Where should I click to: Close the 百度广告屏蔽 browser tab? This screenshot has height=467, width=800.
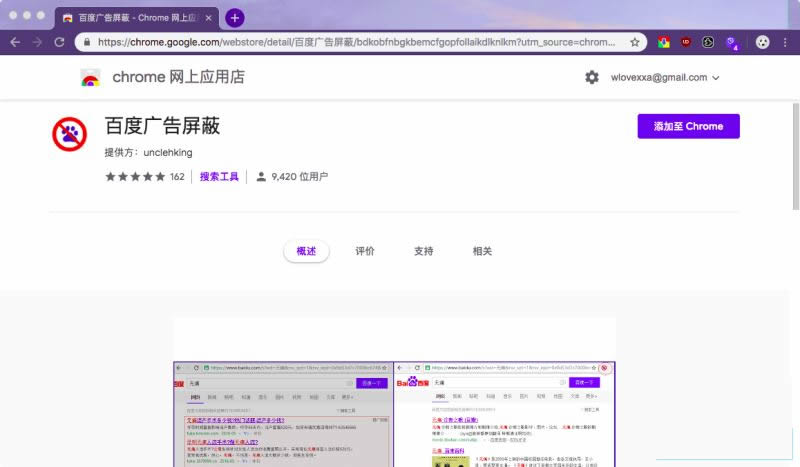208,18
